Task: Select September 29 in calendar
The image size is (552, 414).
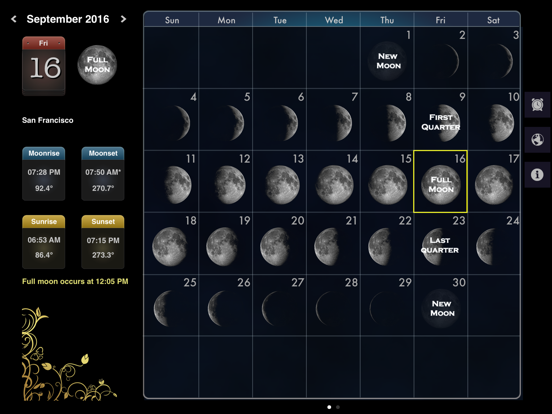Action: coord(387,305)
